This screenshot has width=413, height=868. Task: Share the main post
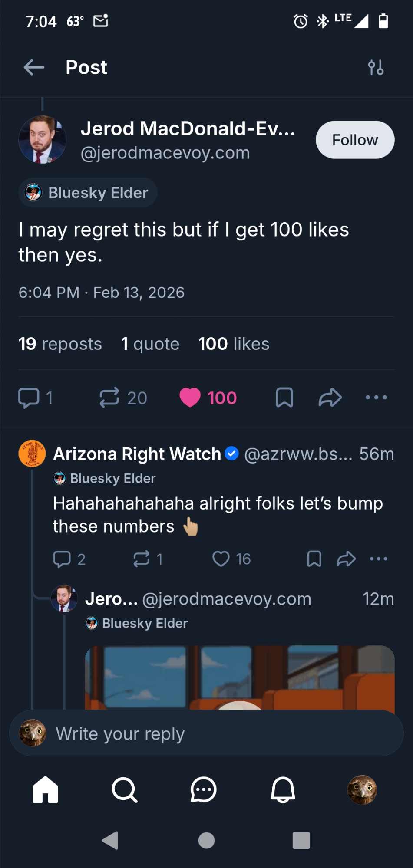click(330, 398)
